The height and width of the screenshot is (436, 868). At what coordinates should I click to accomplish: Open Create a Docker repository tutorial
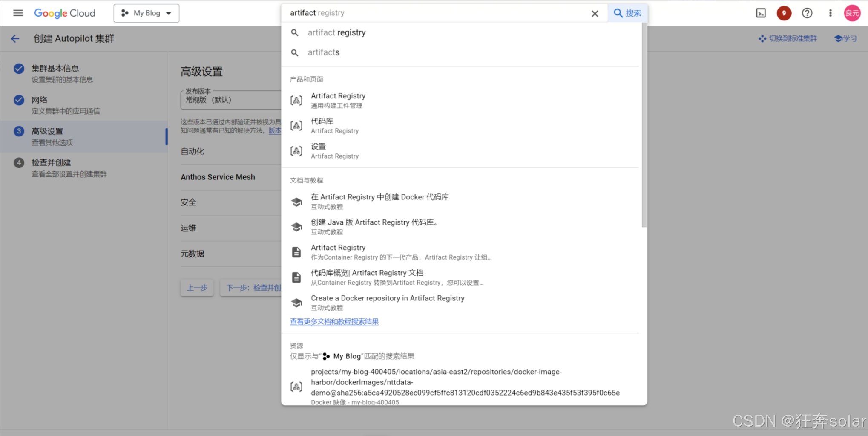[x=460, y=303]
